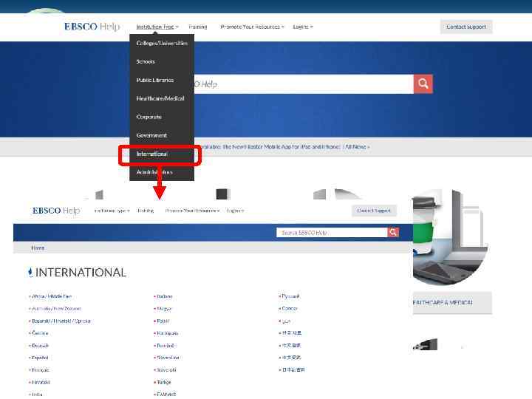Open the Polski language link
Viewport: 532px width, 399px height.
click(163, 321)
